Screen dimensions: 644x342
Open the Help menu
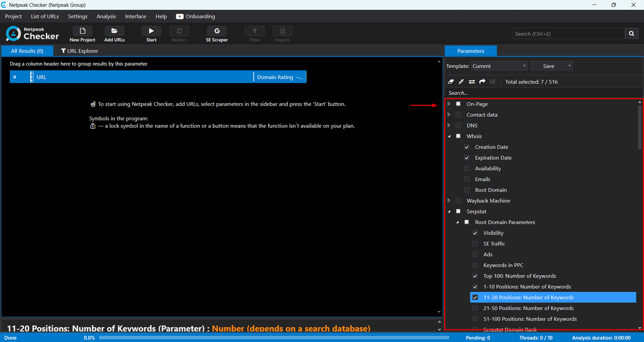(x=161, y=16)
